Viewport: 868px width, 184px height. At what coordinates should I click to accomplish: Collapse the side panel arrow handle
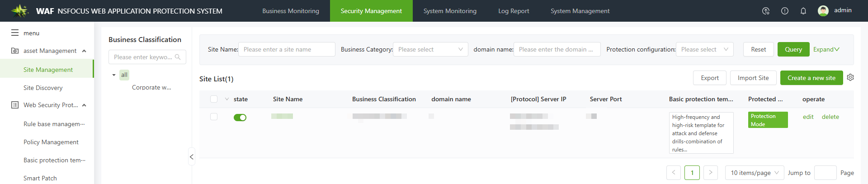click(x=192, y=156)
